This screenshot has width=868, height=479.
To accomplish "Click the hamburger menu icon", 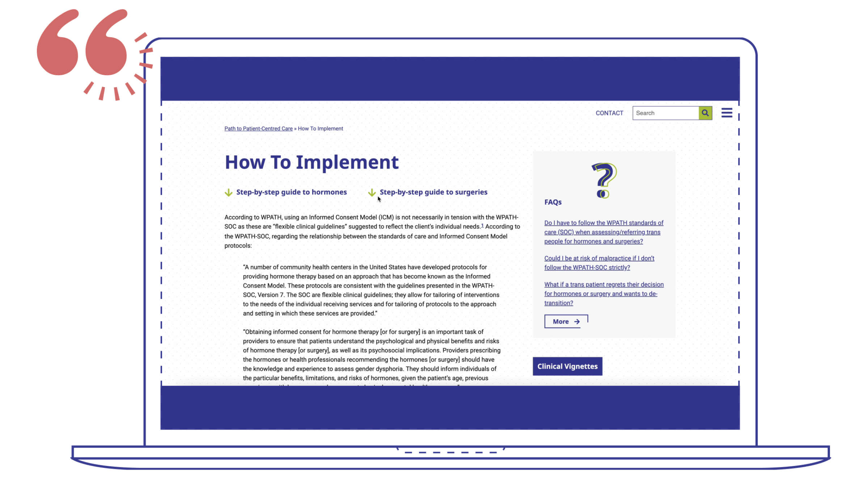I will [x=728, y=113].
